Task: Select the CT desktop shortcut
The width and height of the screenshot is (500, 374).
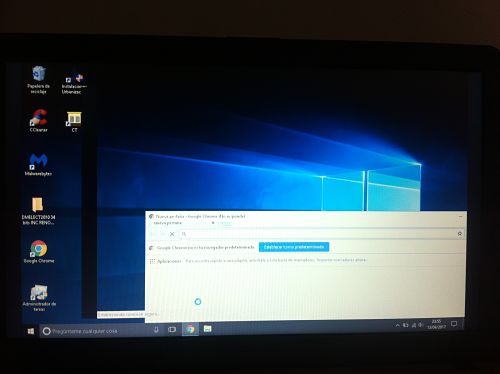Action: (74, 122)
